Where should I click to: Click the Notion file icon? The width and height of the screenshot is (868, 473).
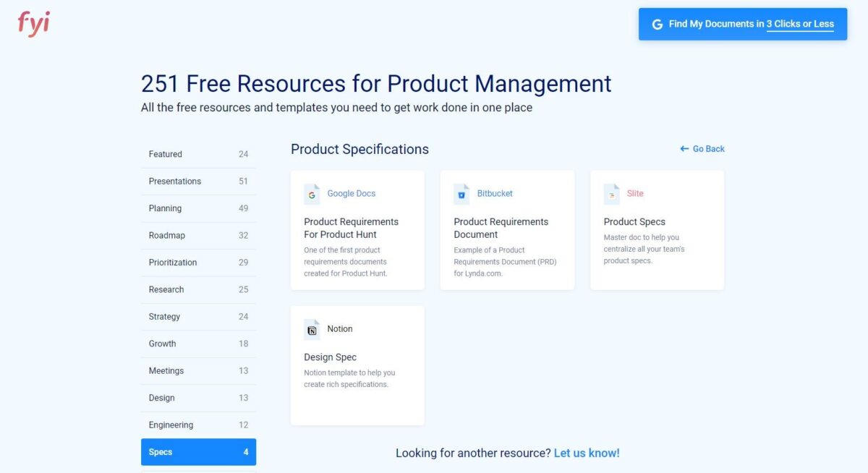(x=312, y=329)
